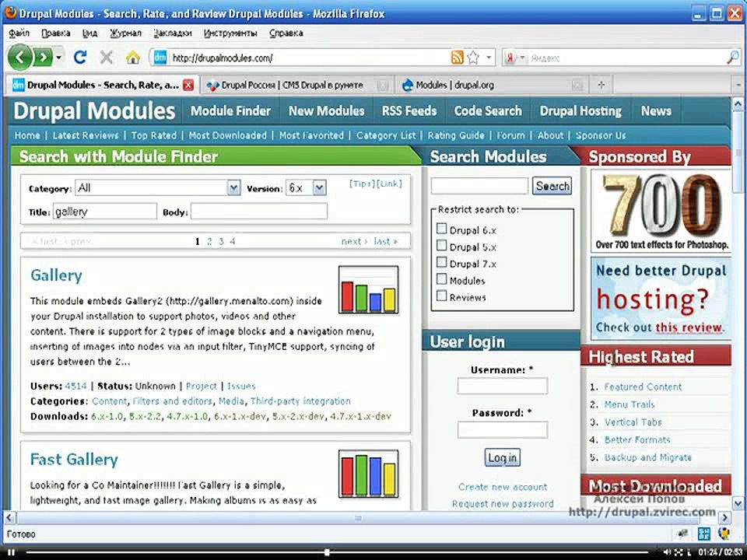Check the Modules restriction checkbox
Image resolution: width=747 pixels, height=560 pixels.
[x=442, y=279]
